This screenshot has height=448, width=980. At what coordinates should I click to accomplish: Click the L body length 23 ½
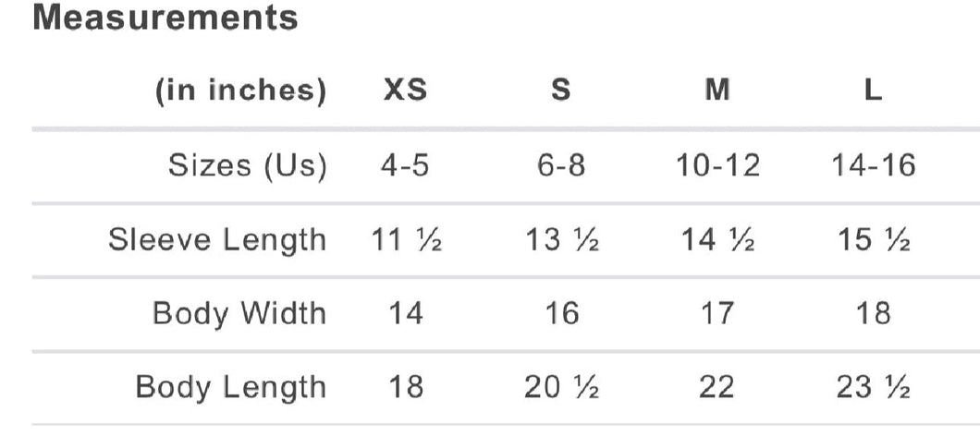873,386
